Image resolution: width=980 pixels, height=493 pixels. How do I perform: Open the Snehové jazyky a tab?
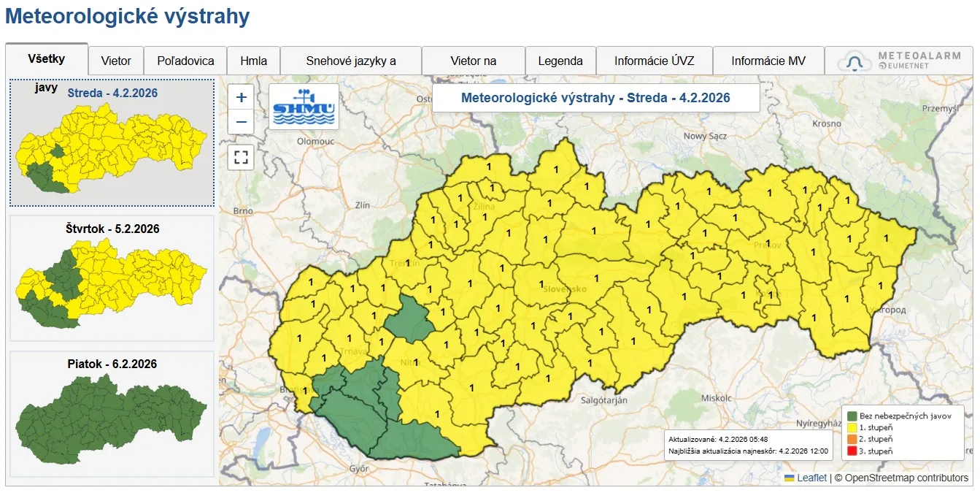351,61
